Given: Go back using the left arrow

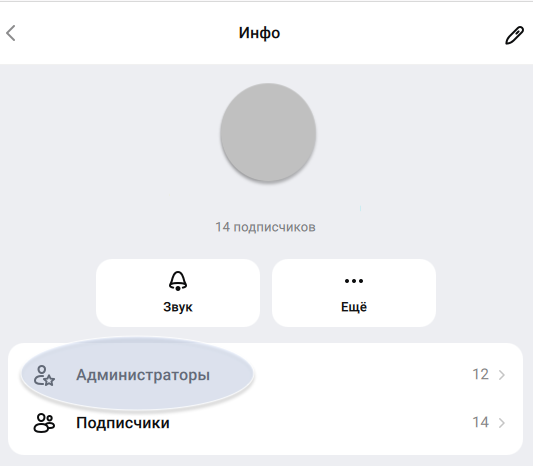Looking at the screenshot, I should (x=11, y=33).
